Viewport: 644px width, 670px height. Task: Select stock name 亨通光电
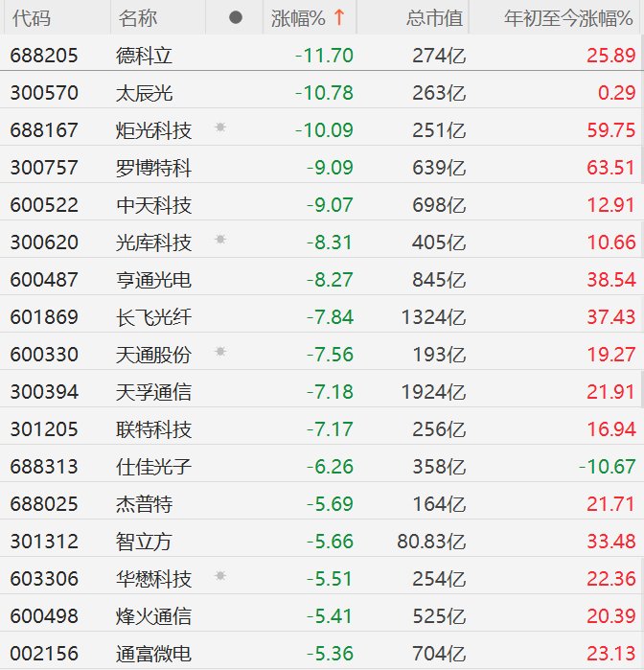pyautogui.click(x=153, y=280)
